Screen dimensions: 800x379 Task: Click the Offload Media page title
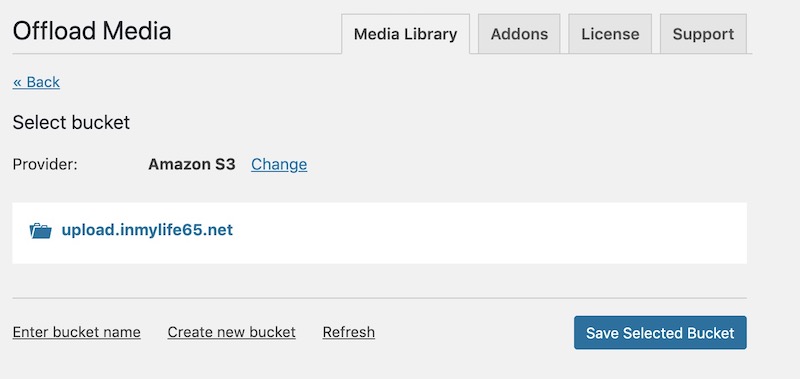pyautogui.click(x=92, y=31)
